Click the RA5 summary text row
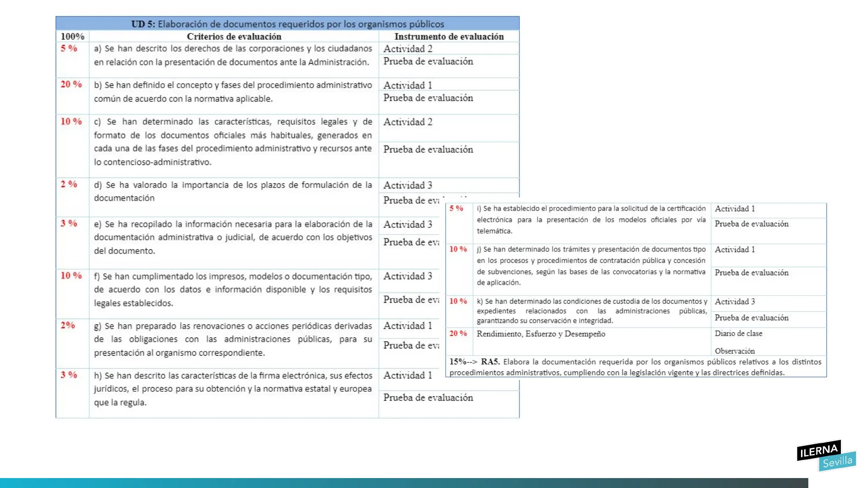 coord(635,367)
